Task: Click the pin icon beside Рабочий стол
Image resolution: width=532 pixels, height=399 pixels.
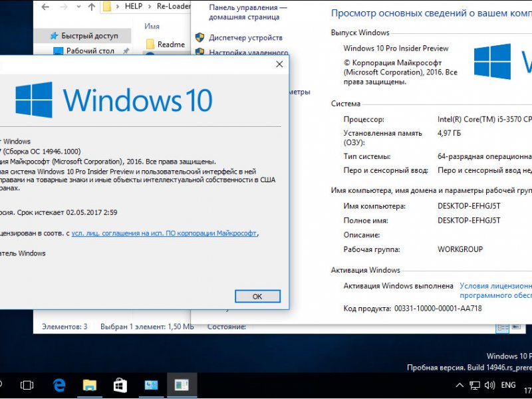Action: point(126,51)
